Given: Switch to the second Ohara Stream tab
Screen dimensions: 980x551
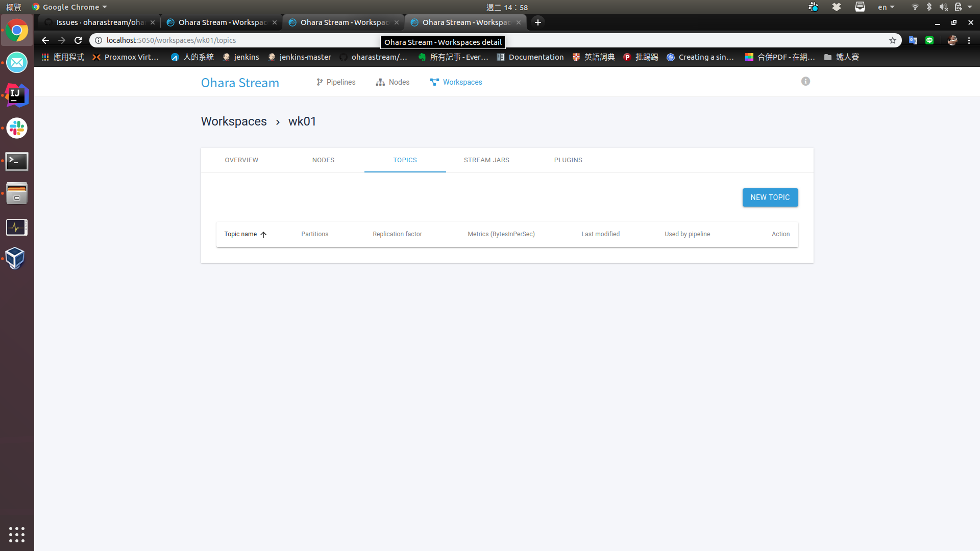Looking at the screenshot, I should [x=344, y=22].
